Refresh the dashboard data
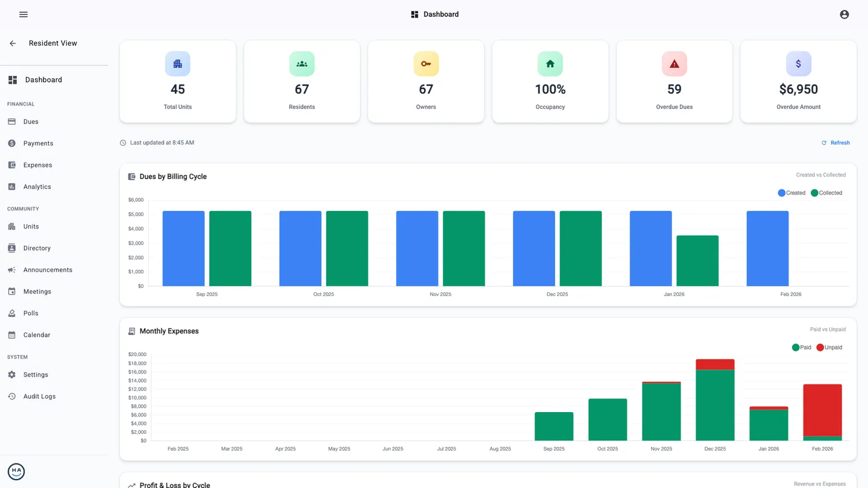The width and height of the screenshot is (868, 488). [x=835, y=143]
